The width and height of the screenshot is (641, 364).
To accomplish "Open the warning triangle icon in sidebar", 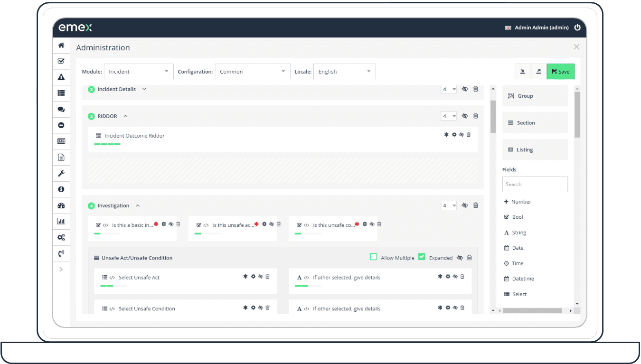I will tap(61, 77).
